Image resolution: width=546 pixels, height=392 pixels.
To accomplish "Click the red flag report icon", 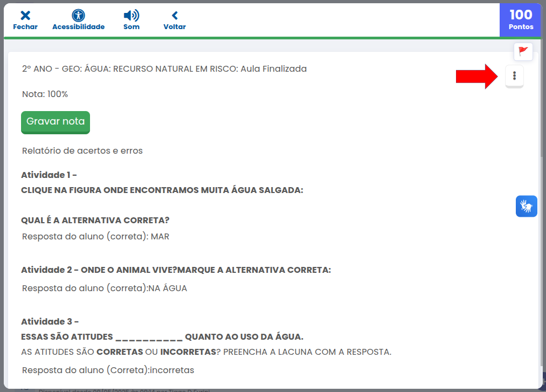I will tap(523, 51).
